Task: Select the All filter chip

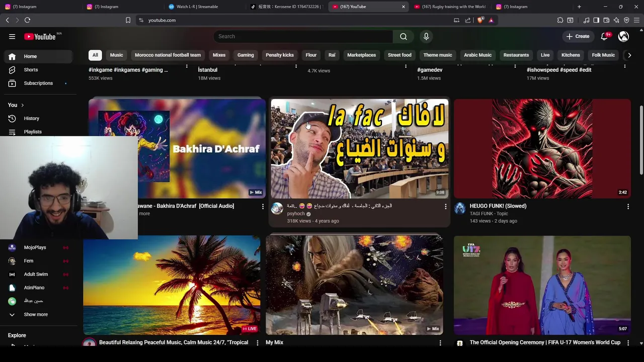Action: pos(95,55)
